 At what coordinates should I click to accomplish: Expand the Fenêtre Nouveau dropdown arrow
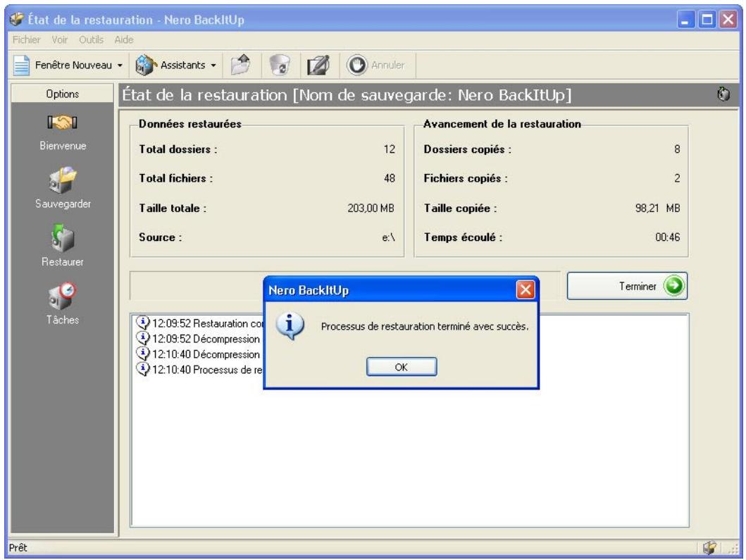tap(120, 66)
